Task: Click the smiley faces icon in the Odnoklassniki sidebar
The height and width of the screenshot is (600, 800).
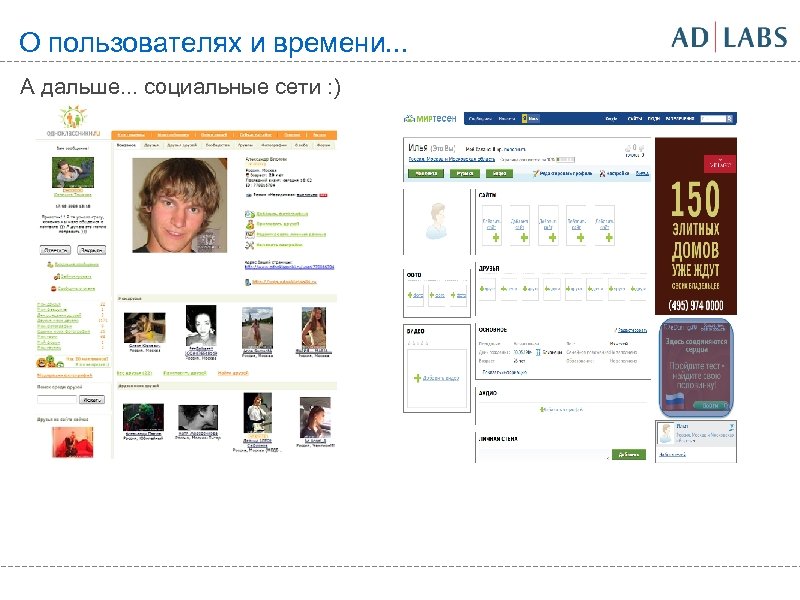Action: [49, 362]
